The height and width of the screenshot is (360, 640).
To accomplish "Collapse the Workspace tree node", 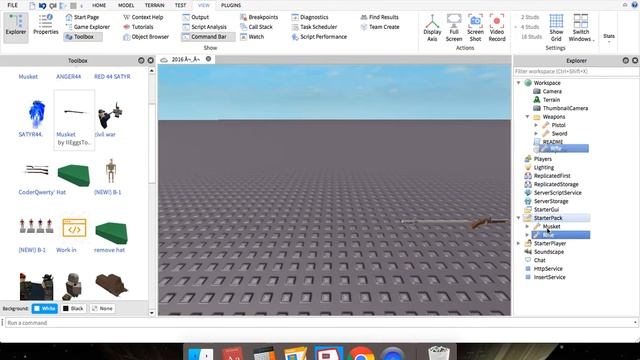I will click(519, 83).
